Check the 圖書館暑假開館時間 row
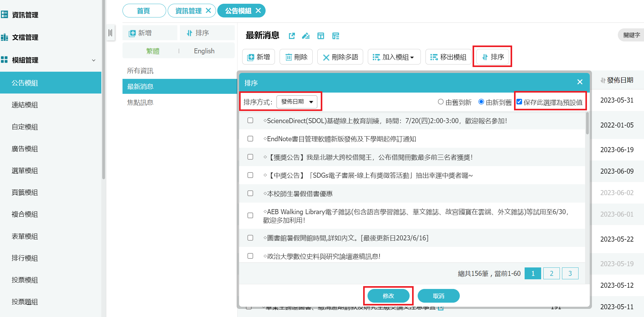The width and height of the screenshot is (644, 317). [250, 238]
